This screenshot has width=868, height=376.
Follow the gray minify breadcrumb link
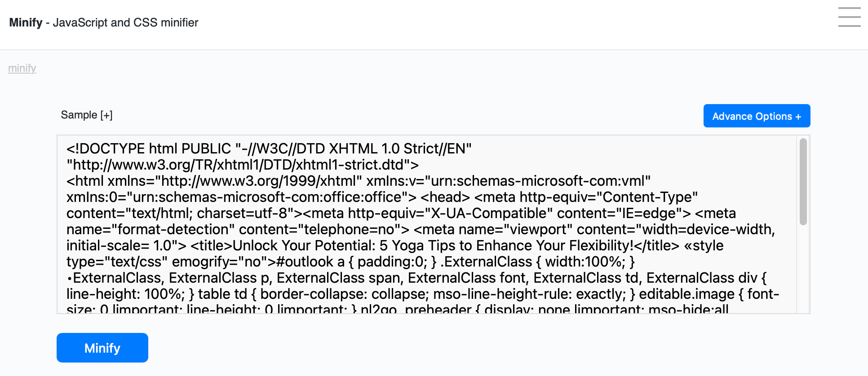22,68
